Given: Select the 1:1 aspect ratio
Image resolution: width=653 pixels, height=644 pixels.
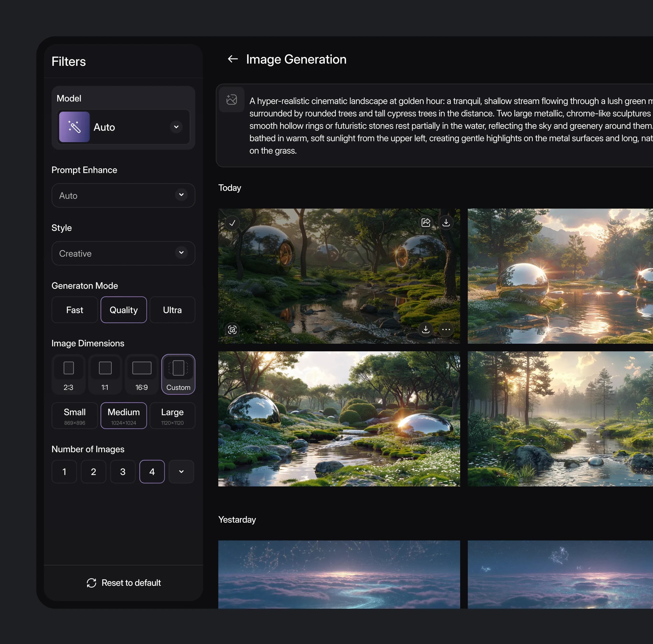Looking at the screenshot, I should (x=105, y=374).
